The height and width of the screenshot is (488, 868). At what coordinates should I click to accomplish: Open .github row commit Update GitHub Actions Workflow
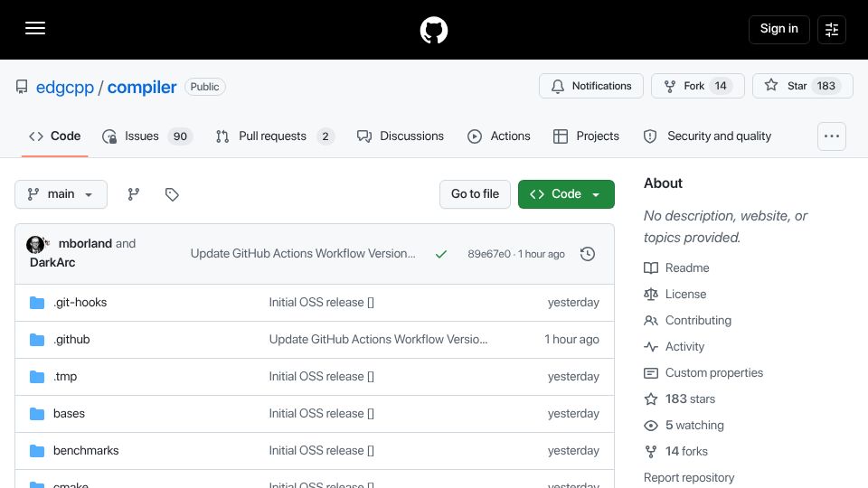(378, 340)
